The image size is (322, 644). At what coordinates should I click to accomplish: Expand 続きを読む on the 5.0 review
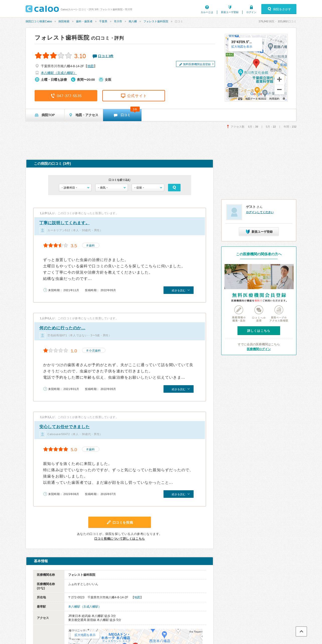179,494
